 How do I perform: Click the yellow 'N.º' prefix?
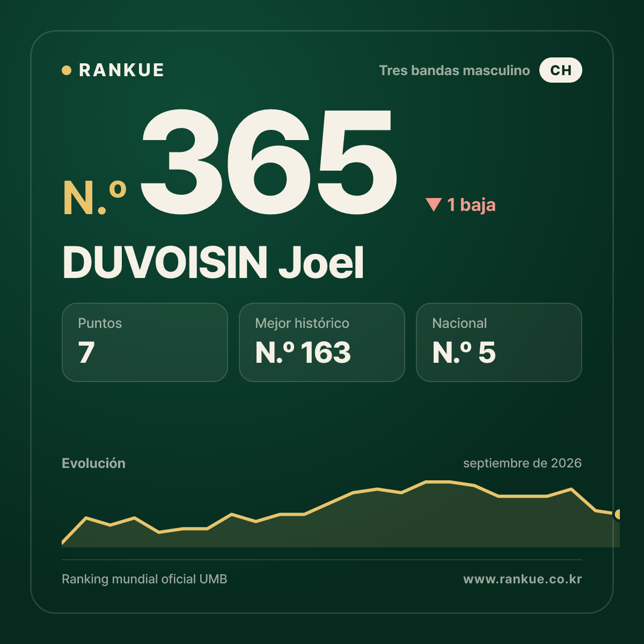[95, 198]
